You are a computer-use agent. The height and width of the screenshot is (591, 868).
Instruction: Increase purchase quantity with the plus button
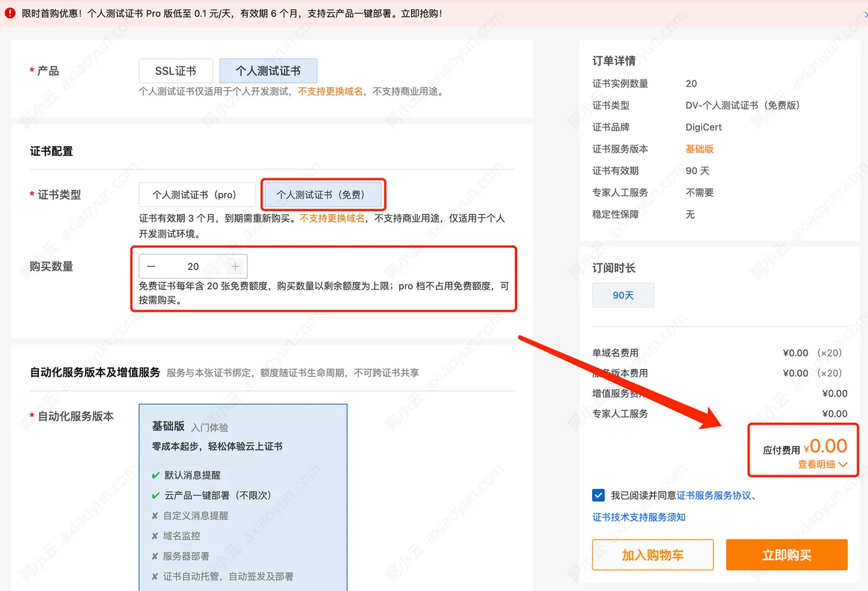coord(235,266)
